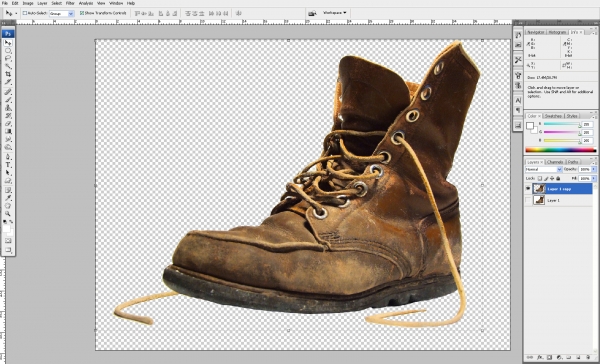600x364 pixels.
Task: Select the Type tool
Action: pyautogui.click(x=8, y=165)
